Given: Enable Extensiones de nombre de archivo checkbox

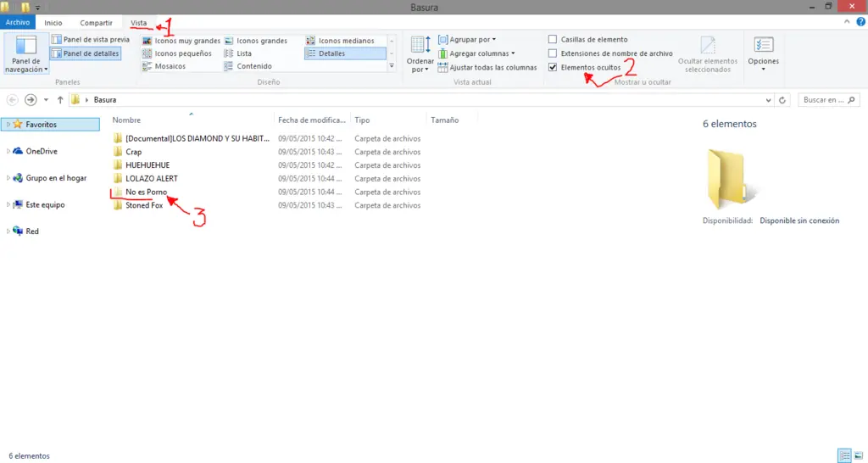Looking at the screenshot, I should tap(553, 53).
